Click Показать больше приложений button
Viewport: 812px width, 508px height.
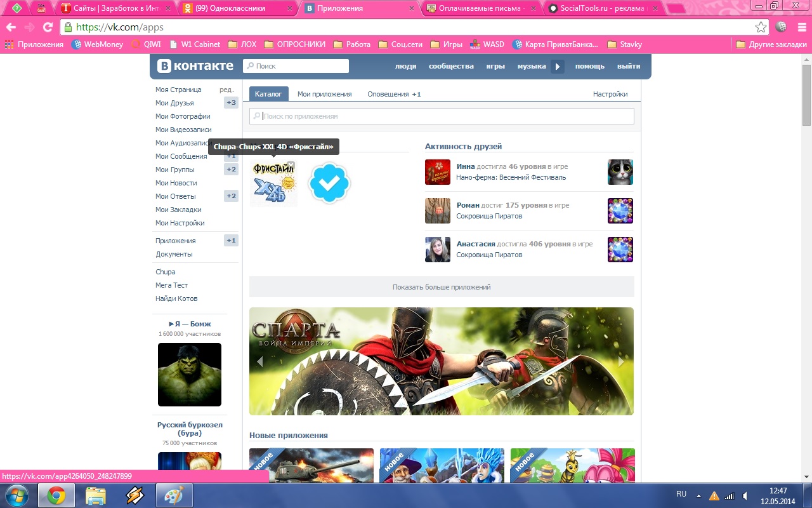(442, 287)
